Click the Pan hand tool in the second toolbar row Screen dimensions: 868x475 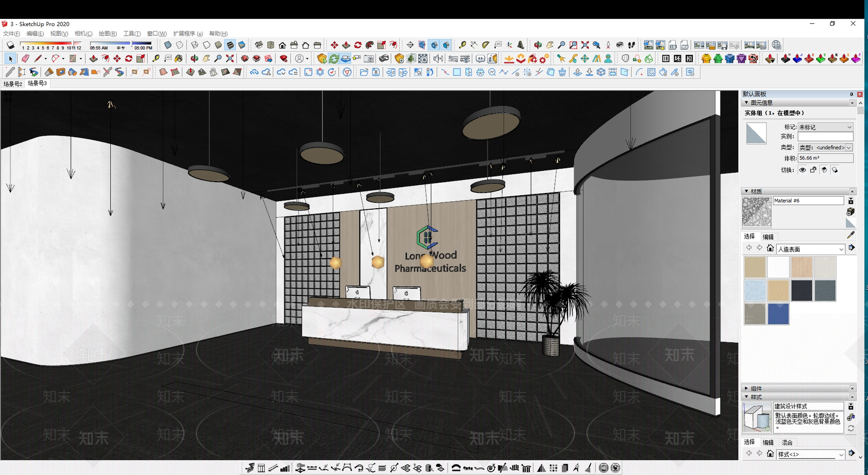[x=206, y=59]
